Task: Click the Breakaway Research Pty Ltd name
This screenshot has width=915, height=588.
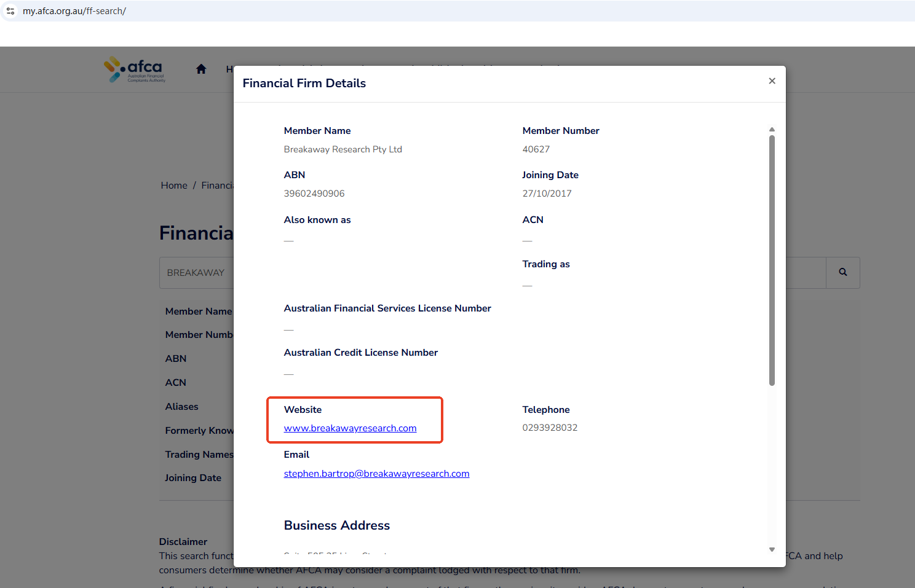Action: click(343, 149)
